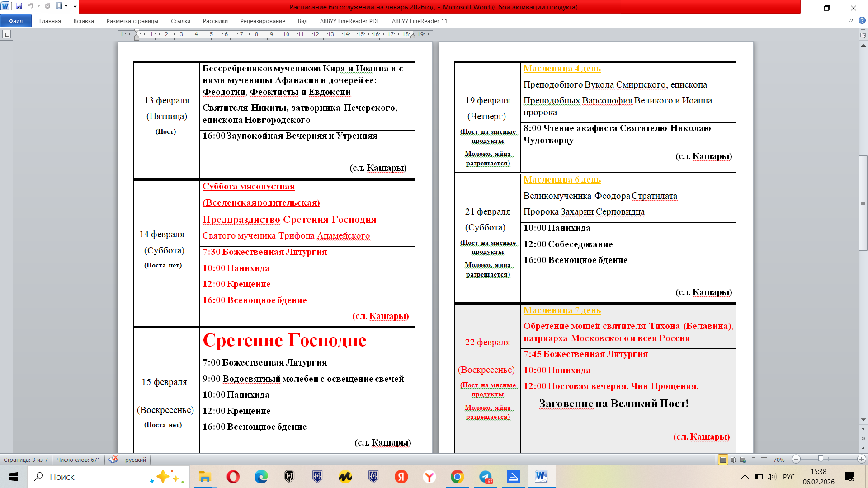Expand the Undo history dropdown arrow
The width and height of the screenshot is (868, 488).
point(38,6)
